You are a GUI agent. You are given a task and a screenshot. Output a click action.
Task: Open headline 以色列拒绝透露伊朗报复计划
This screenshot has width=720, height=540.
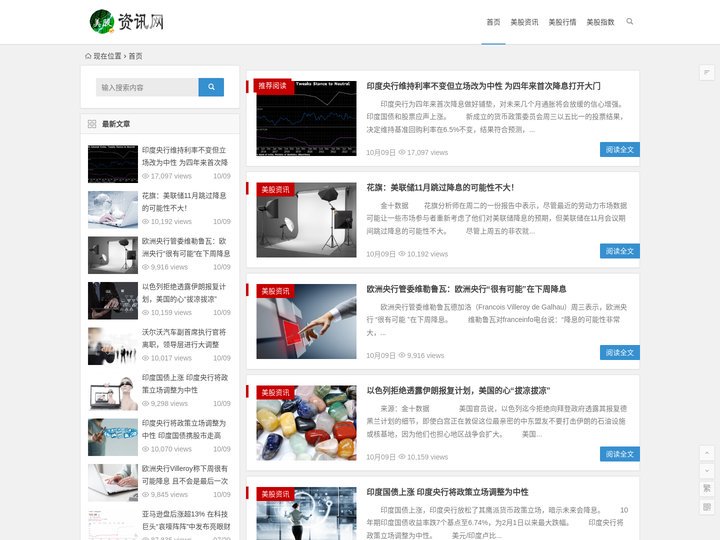pos(458,390)
